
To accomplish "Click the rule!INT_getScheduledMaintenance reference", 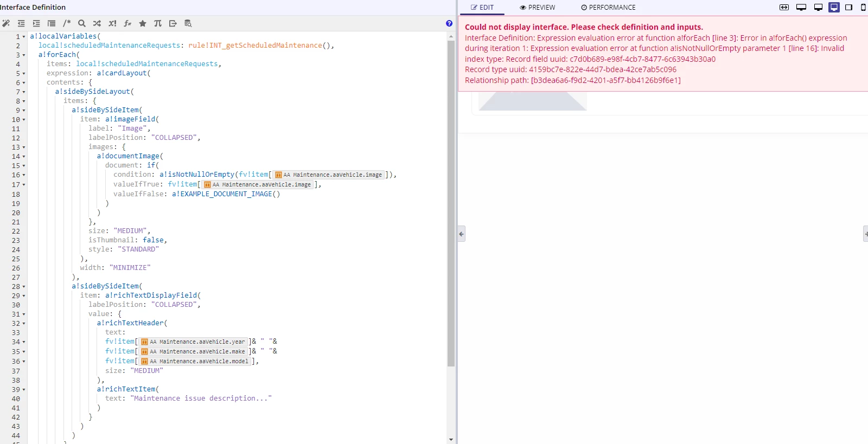I will pyautogui.click(x=255, y=46).
